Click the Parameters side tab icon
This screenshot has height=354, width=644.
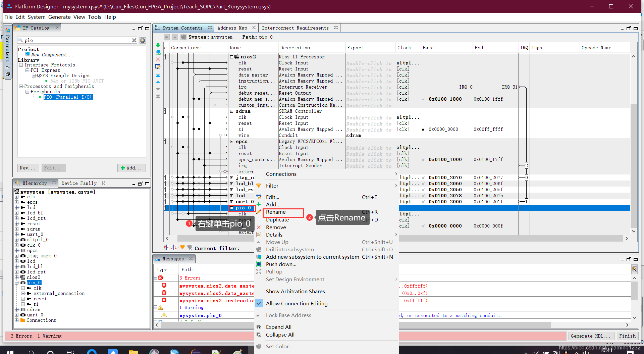click(8, 30)
